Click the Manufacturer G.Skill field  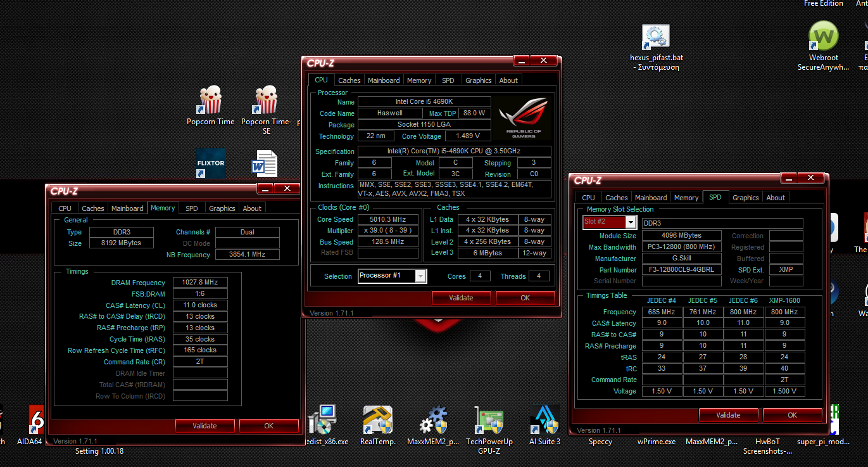click(682, 259)
